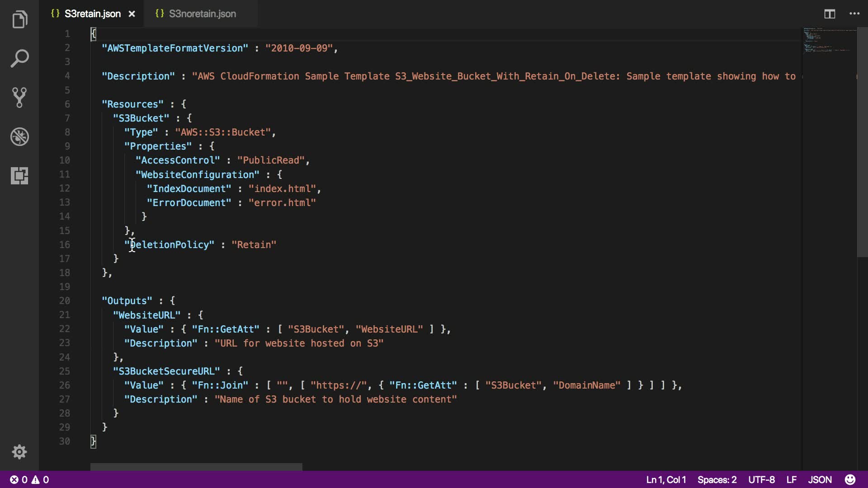Click the Split Editor icon
This screenshot has height=488, width=868.
click(830, 14)
